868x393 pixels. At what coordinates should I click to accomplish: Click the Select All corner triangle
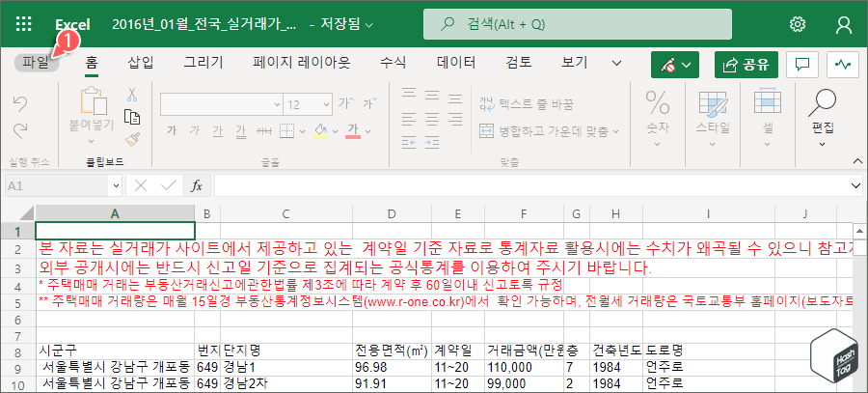click(28, 212)
